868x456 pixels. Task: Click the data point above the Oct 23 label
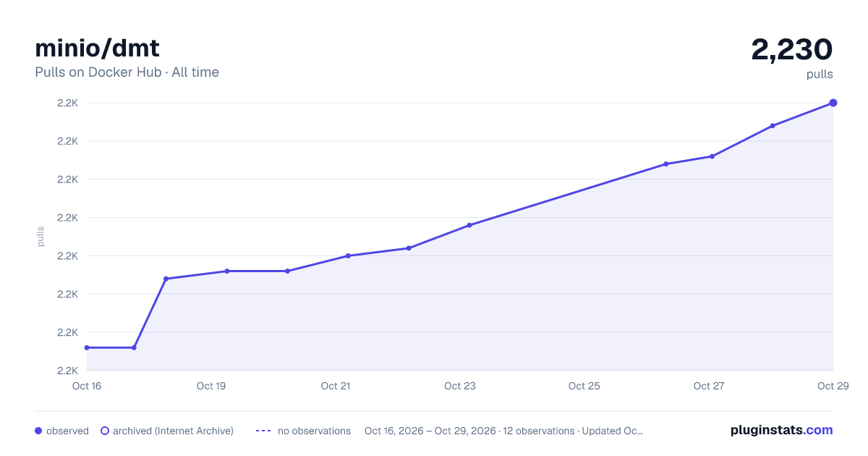[469, 225]
